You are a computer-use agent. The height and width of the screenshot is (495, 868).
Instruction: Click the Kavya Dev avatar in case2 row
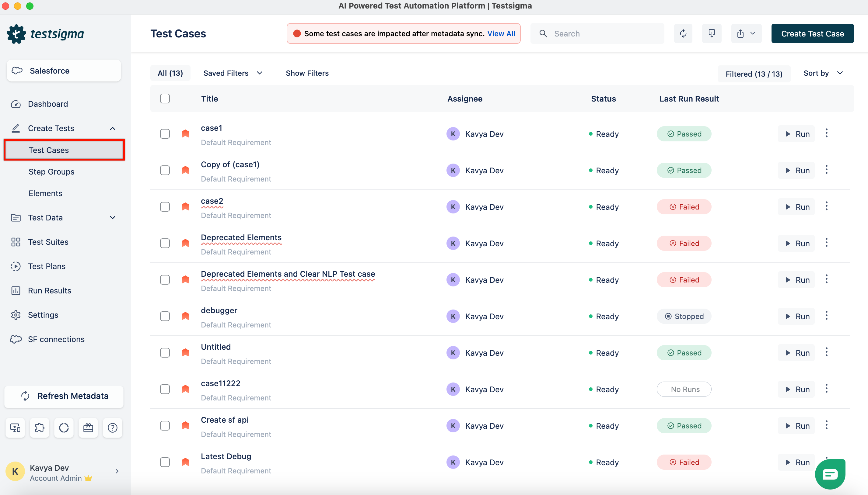(453, 207)
